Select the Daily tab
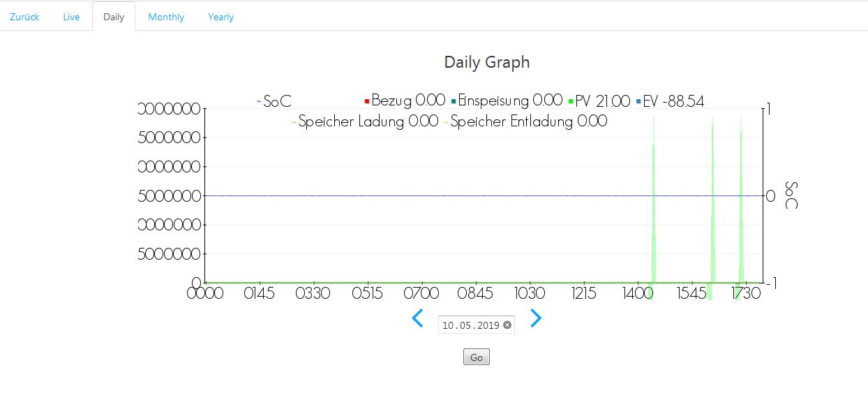Screen dimensions: 868x400 tap(114, 17)
